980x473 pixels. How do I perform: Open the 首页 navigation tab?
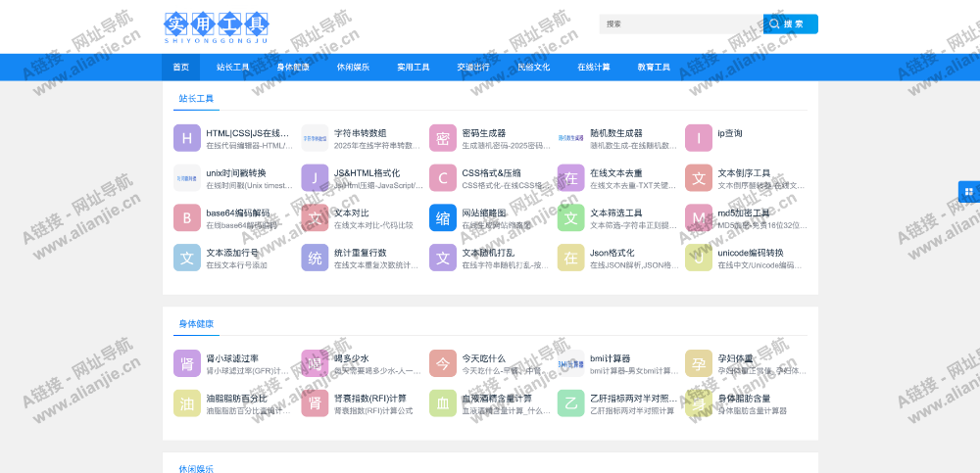click(x=180, y=68)
